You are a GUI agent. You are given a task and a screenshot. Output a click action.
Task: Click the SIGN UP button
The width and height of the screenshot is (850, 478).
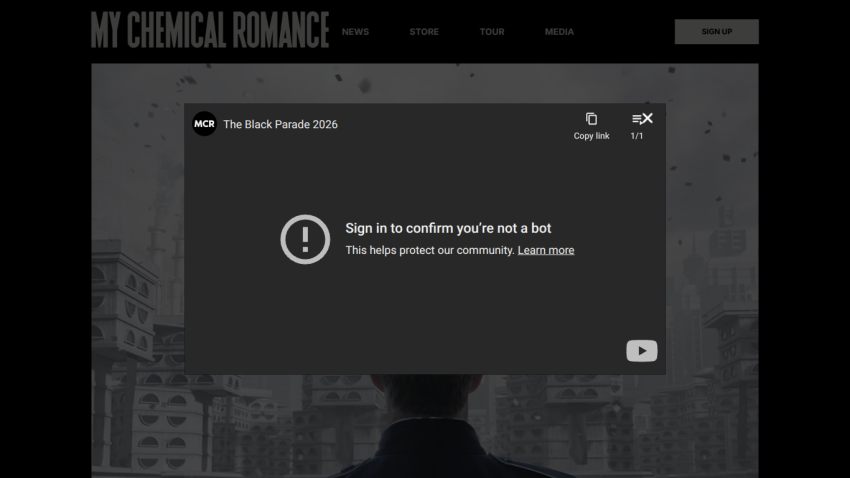(716, 31)
